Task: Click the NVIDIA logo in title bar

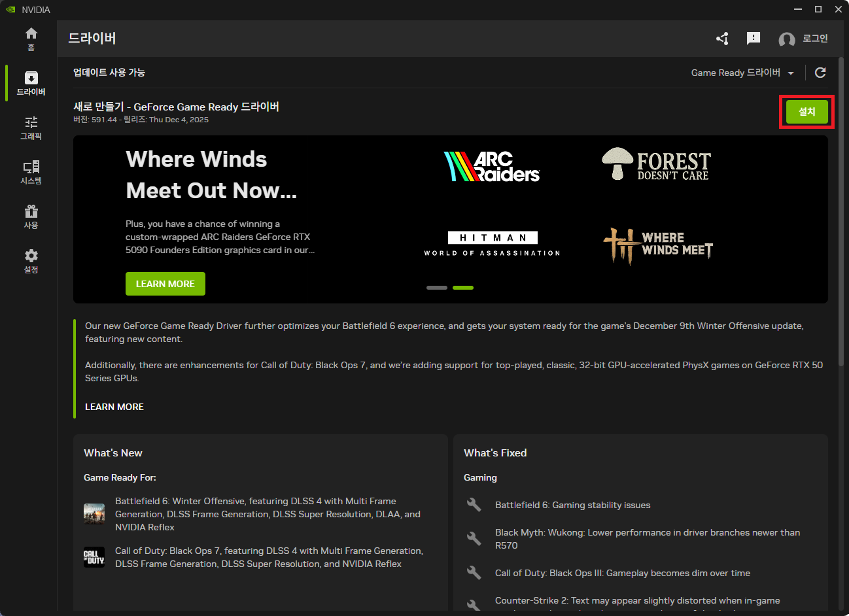Action: [x=10, y=9]
